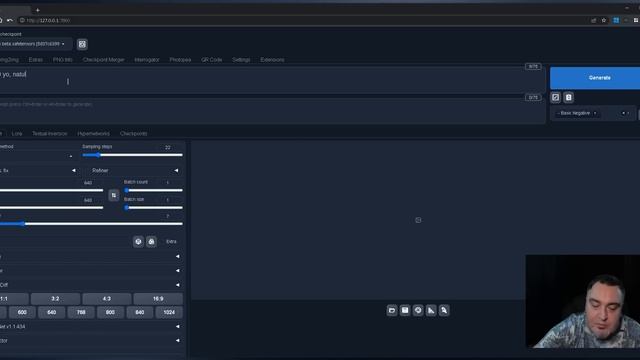640x360 pixels.
Task: Send image to inpaint using the triangle ruler icon
Action: click(431, 311)
